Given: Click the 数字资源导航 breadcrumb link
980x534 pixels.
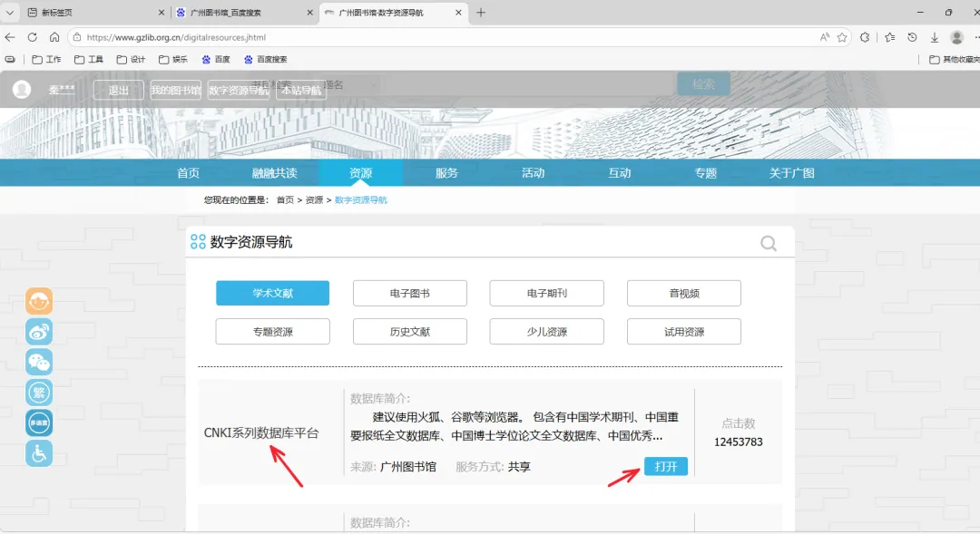Looking at the screenshot, I should [x=361, y=199].
